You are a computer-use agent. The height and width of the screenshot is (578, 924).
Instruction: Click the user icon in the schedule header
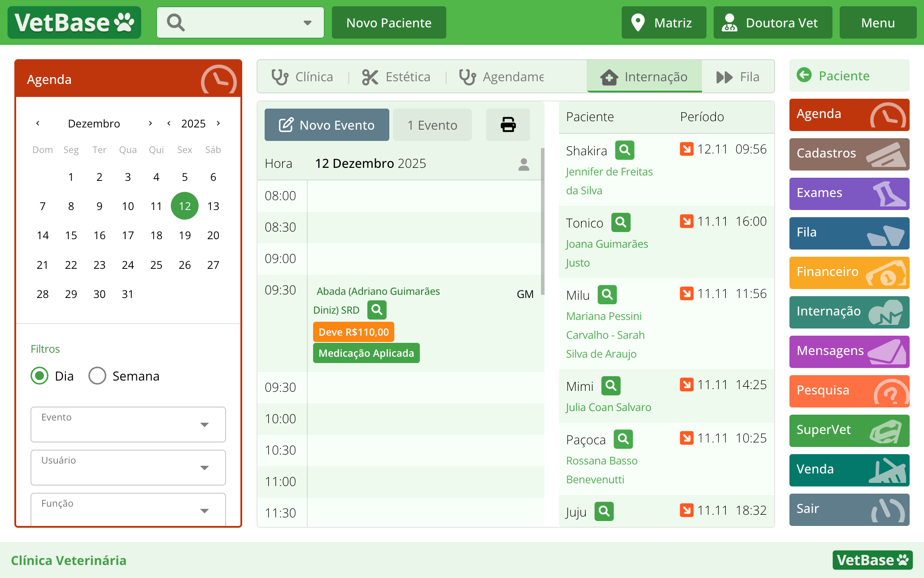523,164
